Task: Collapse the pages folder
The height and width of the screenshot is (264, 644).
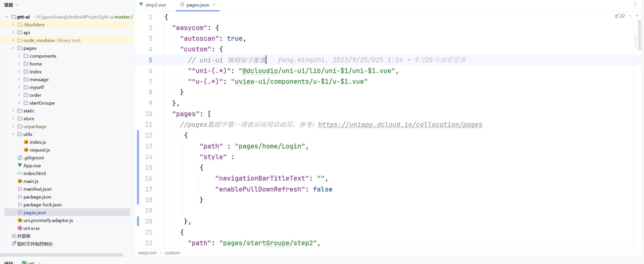Action: point(13,48)
